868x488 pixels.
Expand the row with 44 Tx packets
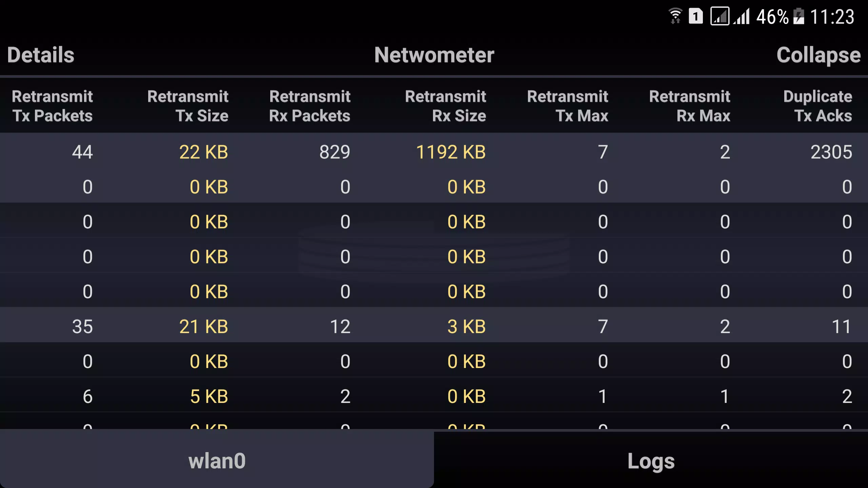point(434,152)
